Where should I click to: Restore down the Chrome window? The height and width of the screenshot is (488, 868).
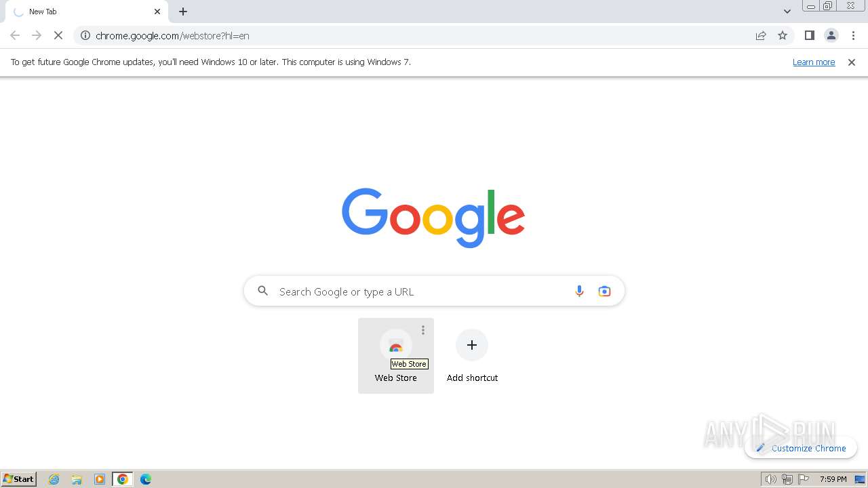coord(828,5)
